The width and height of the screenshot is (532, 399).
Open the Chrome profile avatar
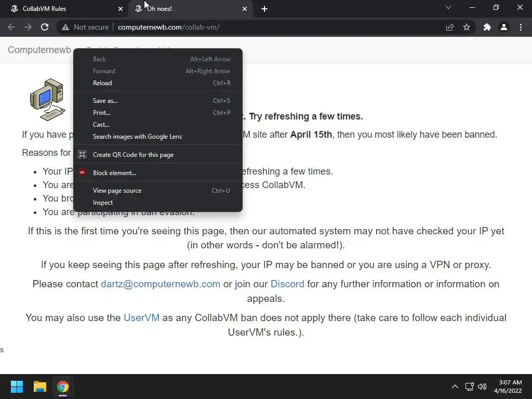[504, 27]
